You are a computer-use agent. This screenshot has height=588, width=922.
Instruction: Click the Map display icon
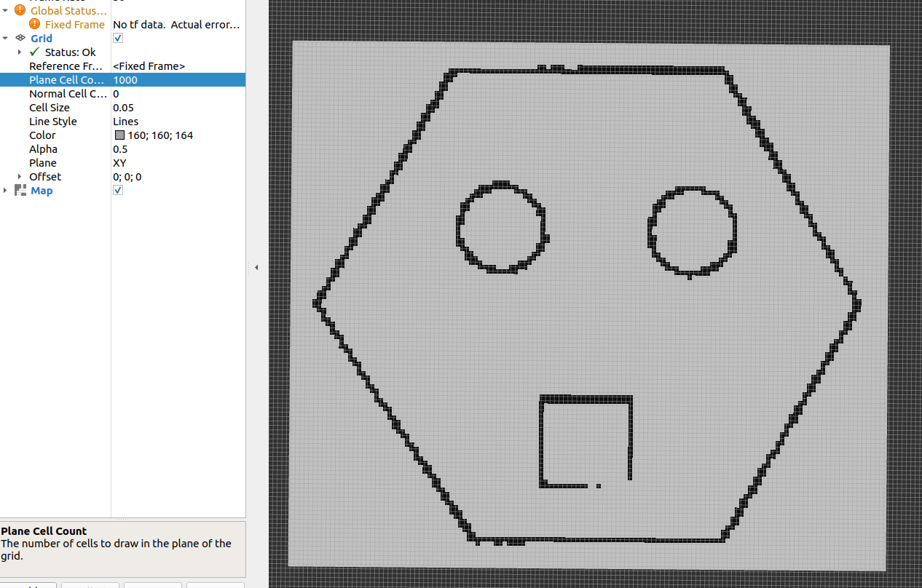[20, 191]
